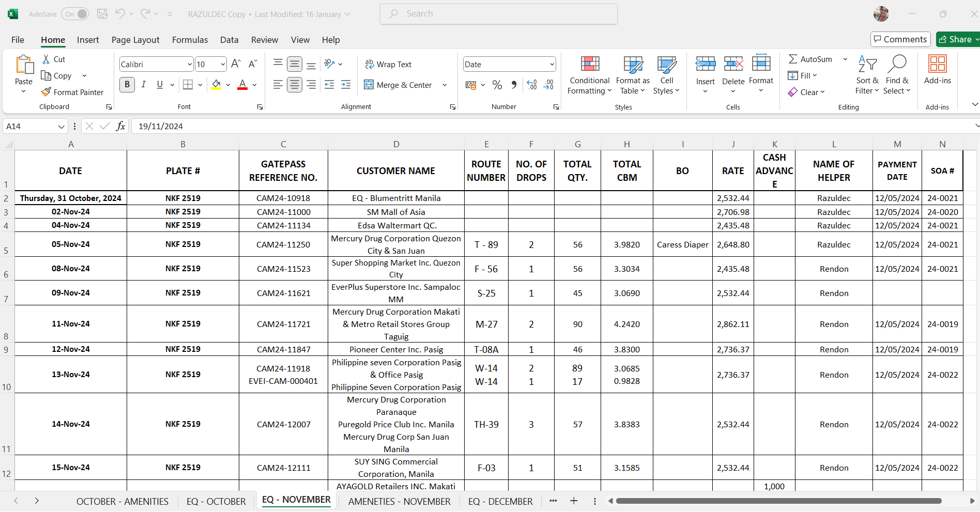Viewport: 980px width, 512px height.
Task: Apply Comma Style number format
Action: click(x=514, y=85)
